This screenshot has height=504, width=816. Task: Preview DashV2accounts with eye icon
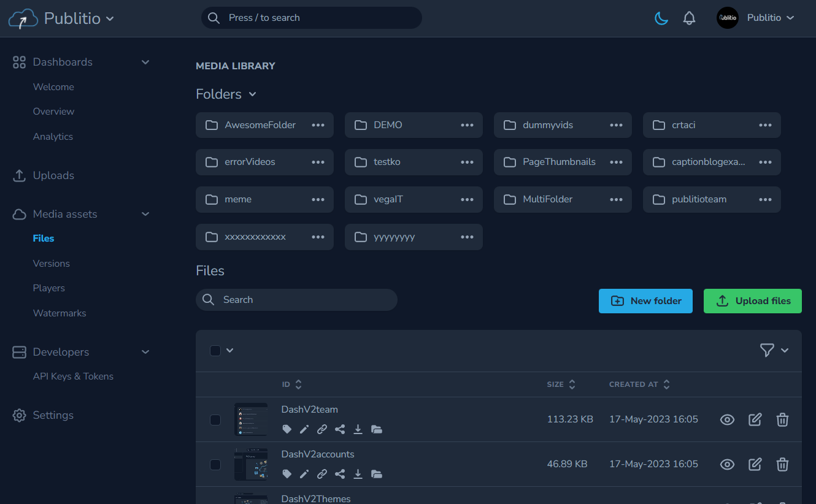tap(727, 464)
